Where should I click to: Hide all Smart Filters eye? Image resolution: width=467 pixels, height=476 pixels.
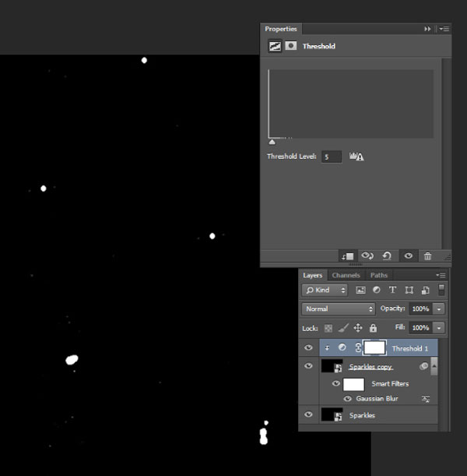[x=335, y=383]
